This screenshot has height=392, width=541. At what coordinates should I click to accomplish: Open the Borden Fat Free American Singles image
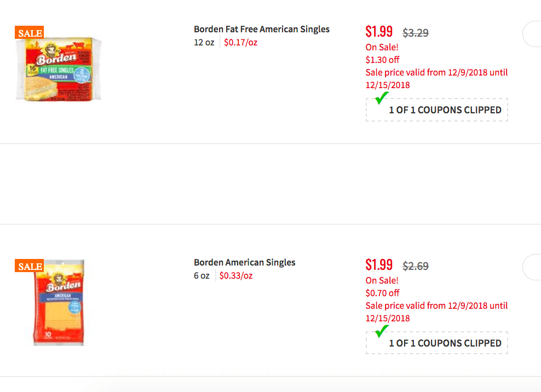(x=59, y=69)
